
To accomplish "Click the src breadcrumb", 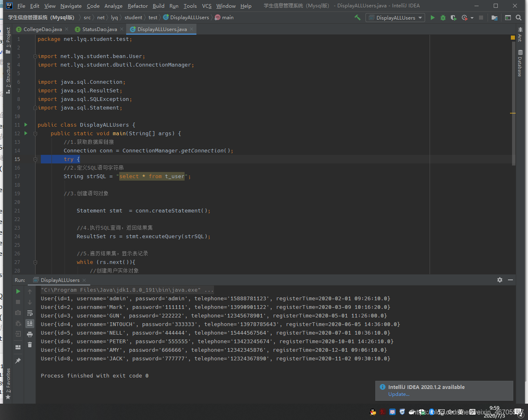I will tap(87, 18).
